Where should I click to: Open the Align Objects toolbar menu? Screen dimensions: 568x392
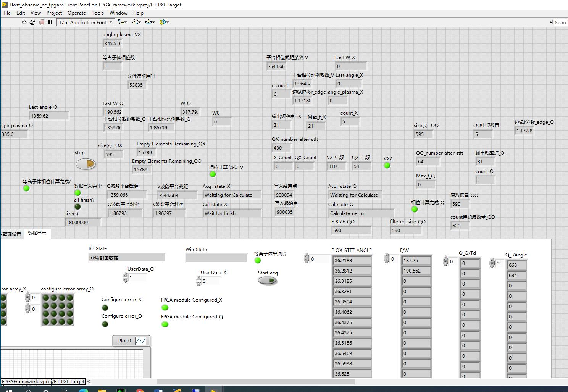click(x=122, y=23)
